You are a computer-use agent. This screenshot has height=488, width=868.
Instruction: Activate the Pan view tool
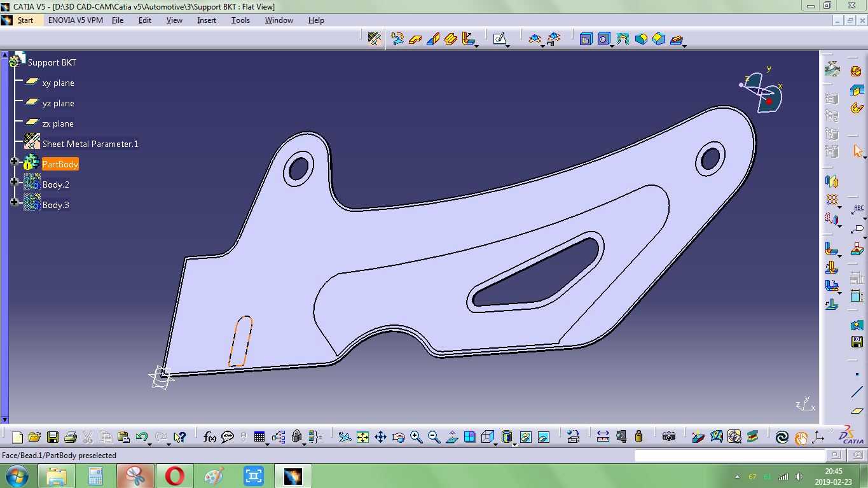pyautogui.click(x=380, y=437)
